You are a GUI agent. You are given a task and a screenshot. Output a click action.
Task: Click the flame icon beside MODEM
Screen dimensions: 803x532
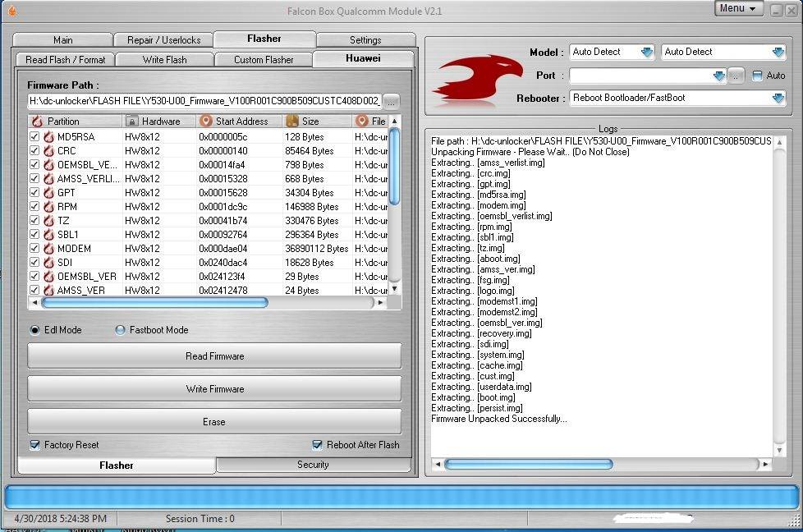coord(48,248)
